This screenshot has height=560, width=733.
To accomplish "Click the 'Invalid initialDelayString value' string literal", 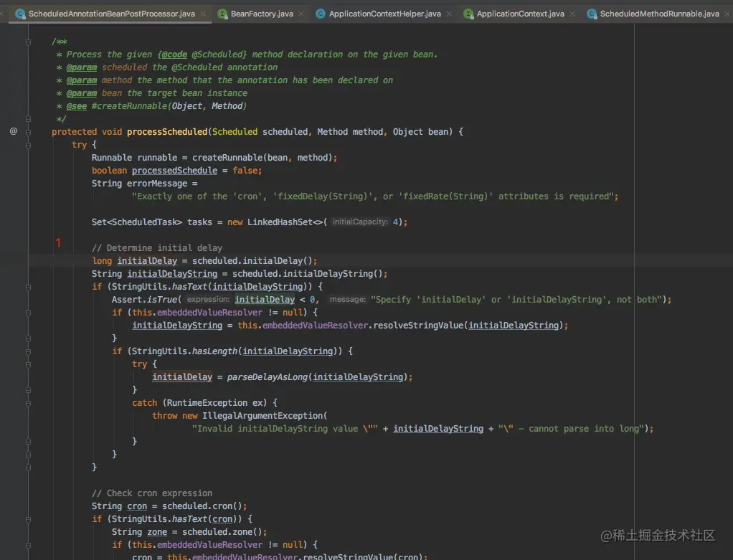I will (285, 429).
